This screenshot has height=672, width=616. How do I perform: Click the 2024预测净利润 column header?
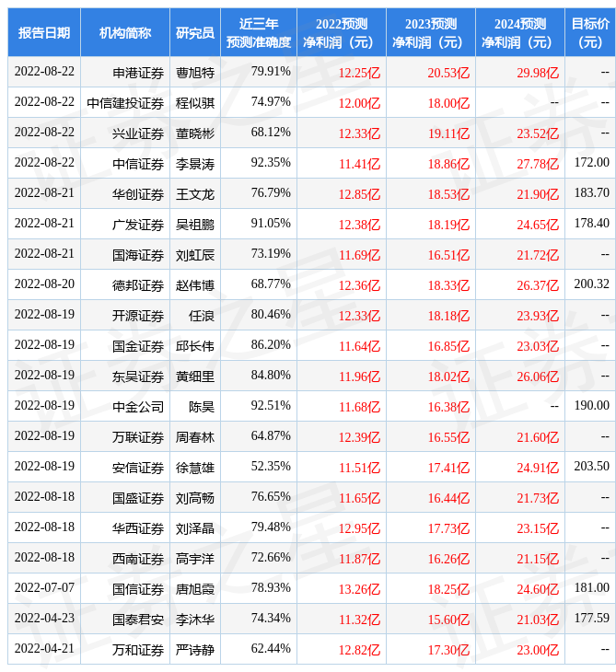tap(520, 32)
